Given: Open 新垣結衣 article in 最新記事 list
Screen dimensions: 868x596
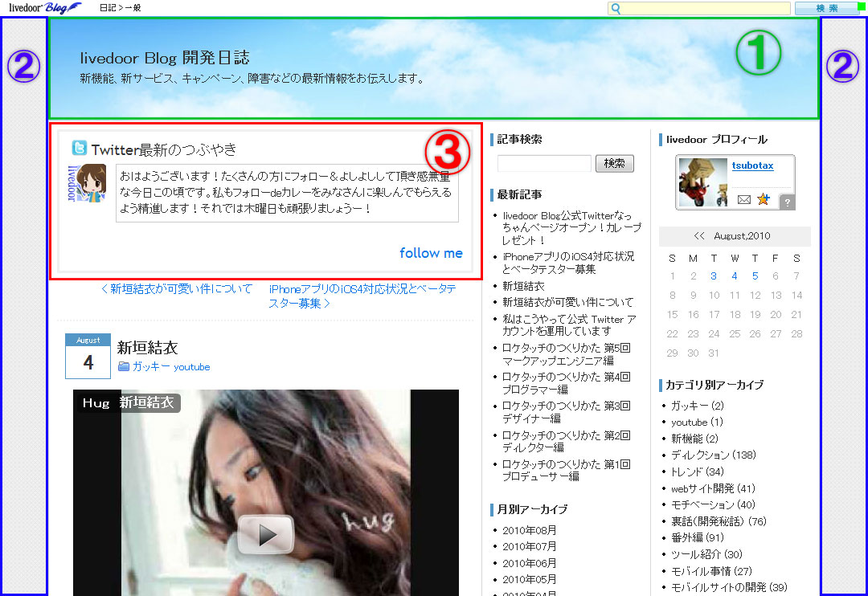Looking at the screenshot, I should click(523, 286).
